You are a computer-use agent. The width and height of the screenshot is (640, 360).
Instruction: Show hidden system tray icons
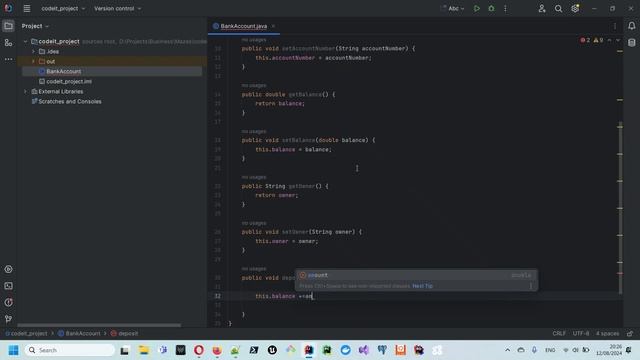tap(507, 350)
